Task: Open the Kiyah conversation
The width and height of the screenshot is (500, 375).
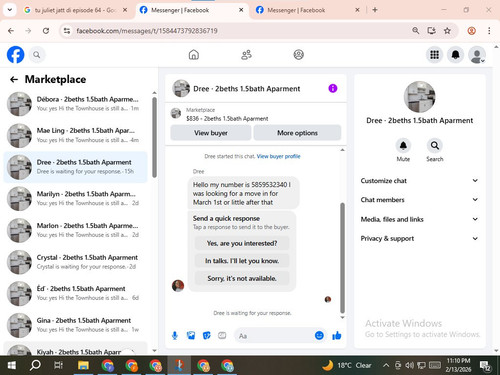Action: 75,348
